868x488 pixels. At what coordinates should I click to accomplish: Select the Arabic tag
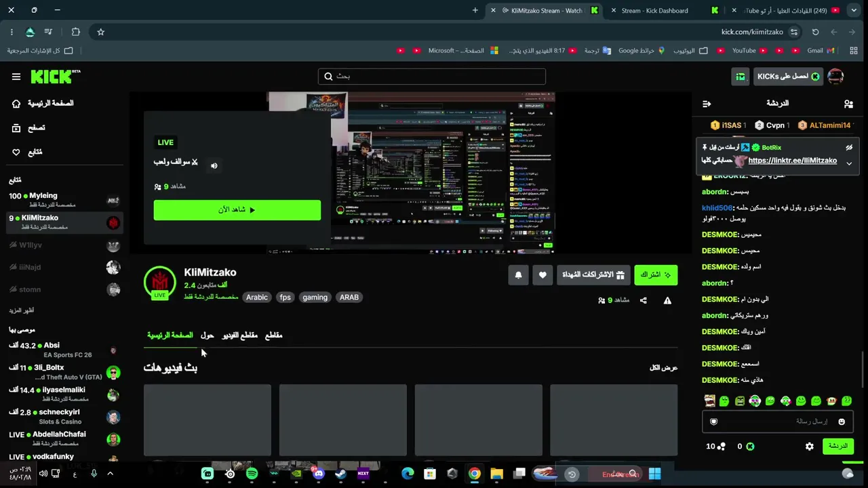pyautogui.click(x=257, y=298)
